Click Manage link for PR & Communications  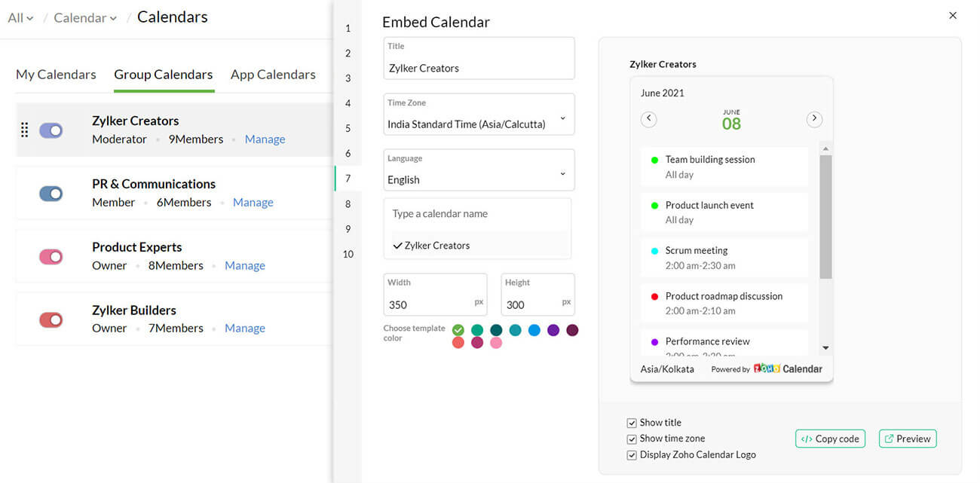click(x=253, y=203)
